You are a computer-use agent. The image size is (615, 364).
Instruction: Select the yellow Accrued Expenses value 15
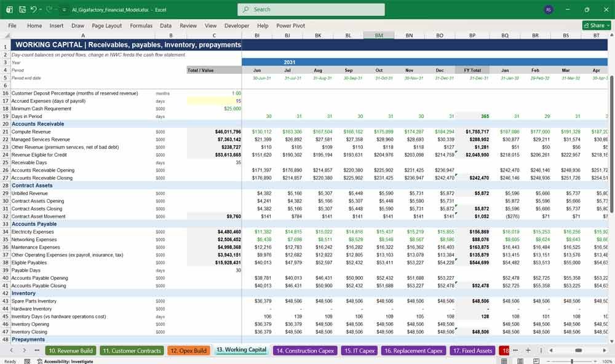point(214,101)
